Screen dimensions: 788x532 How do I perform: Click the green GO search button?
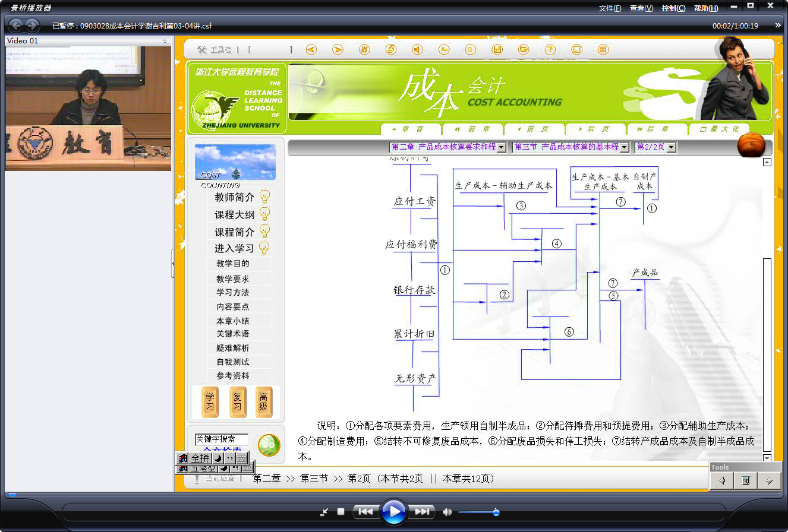[269, 445]
